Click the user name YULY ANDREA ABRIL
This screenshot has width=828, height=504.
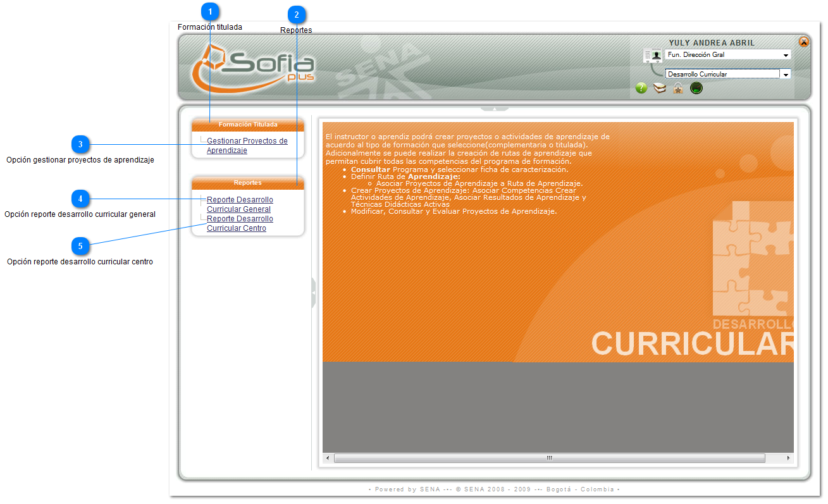(x=712, y=43)
